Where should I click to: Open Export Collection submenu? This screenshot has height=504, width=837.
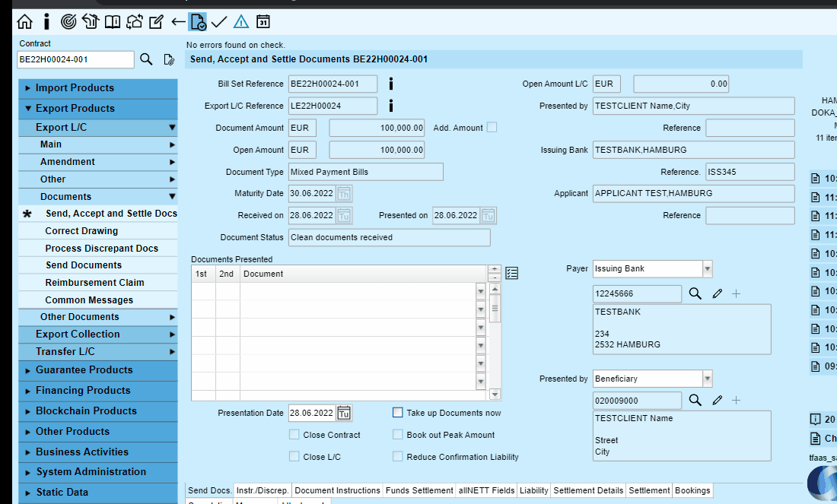click(98, 334)
